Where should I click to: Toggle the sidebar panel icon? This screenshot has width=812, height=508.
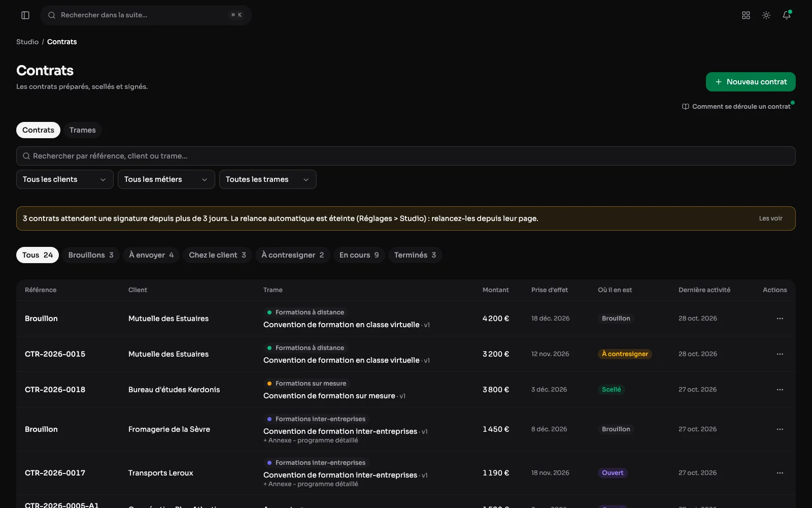point(25,15)
